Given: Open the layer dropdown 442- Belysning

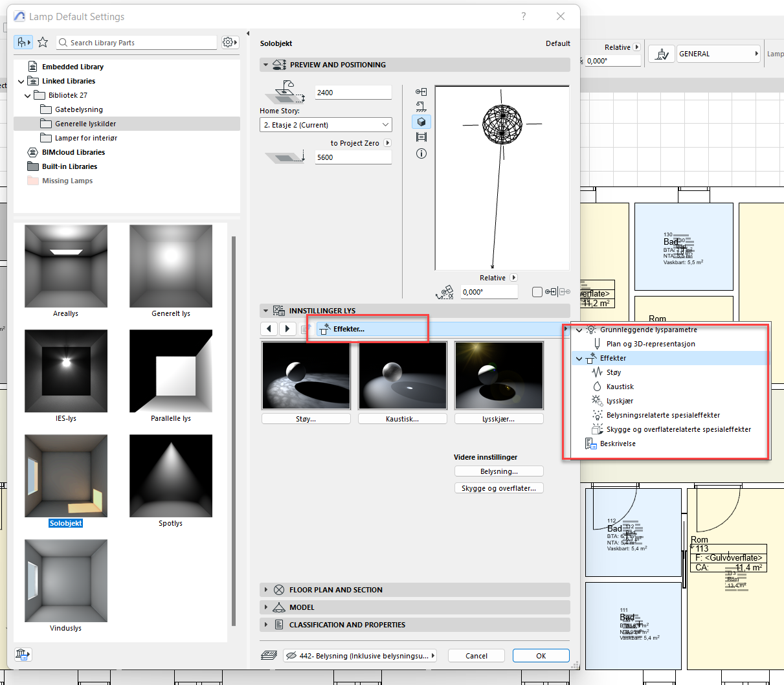Looking at the screenshot, I should click(x=359, y=656).
